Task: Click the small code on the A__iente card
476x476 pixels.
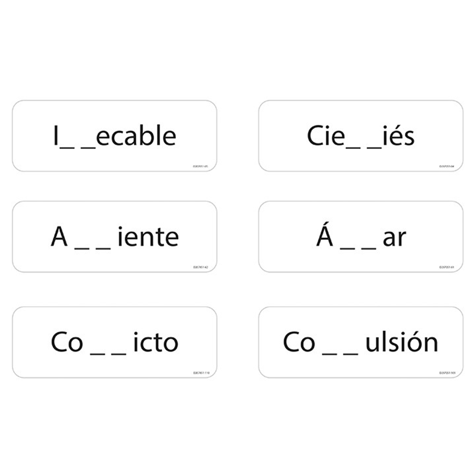Action: tap(201, 267)
